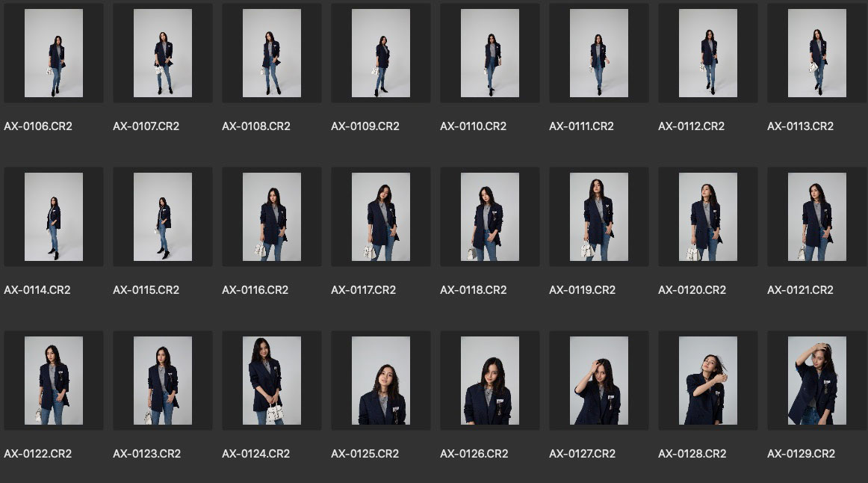Select the AX-0126.CR2 filename text
The image size is (868, 483).
click(474, 454)
